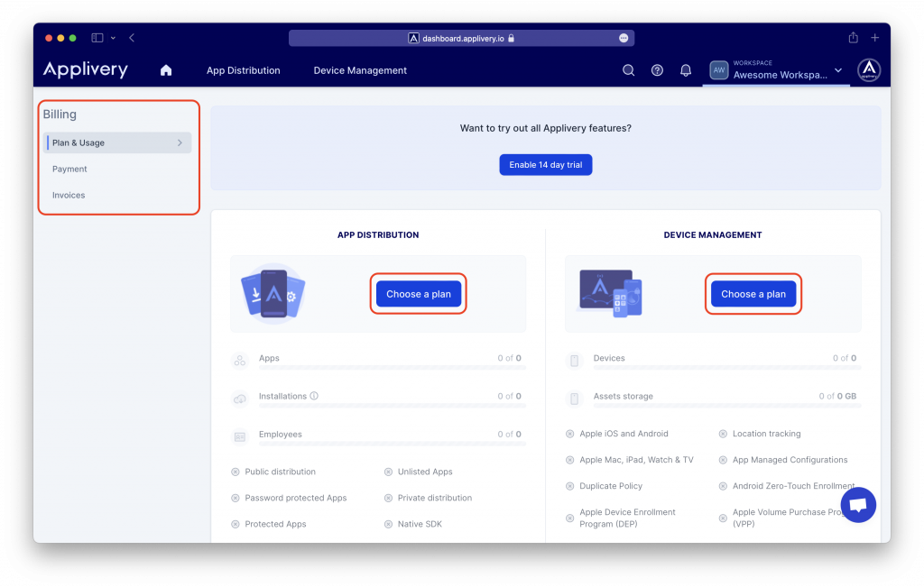Open the live chat bubble
The image size is (924, 587).
click(858, 505)
